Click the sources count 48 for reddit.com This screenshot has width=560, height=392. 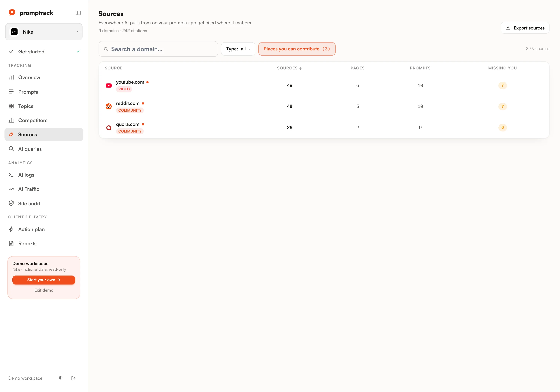[x=290, y=106]
